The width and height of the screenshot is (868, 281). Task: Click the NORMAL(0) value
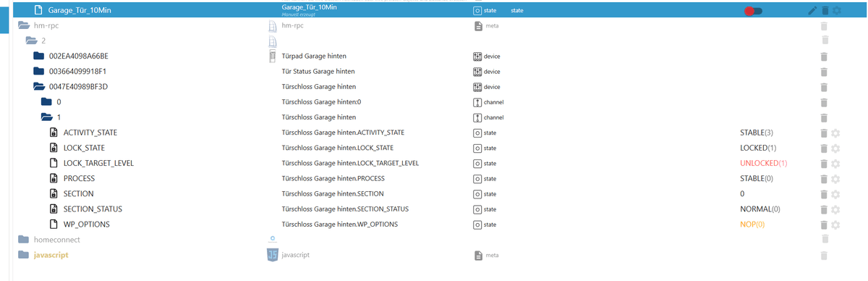pos(759,209)
